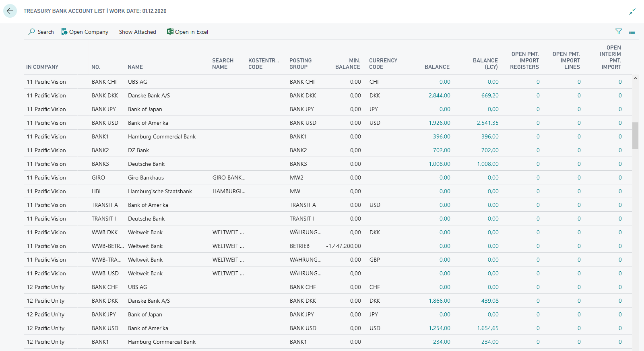
Task: Open the Posting Group column header menu
Action: tap(300, 64)
